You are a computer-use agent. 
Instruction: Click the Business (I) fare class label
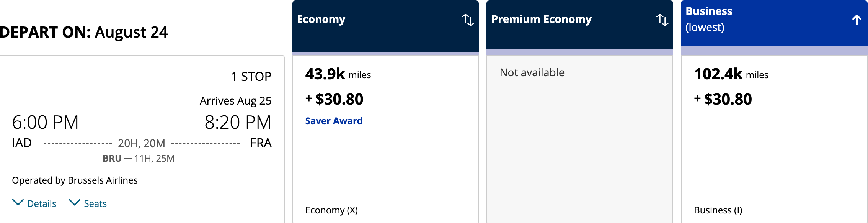[718, 210]
